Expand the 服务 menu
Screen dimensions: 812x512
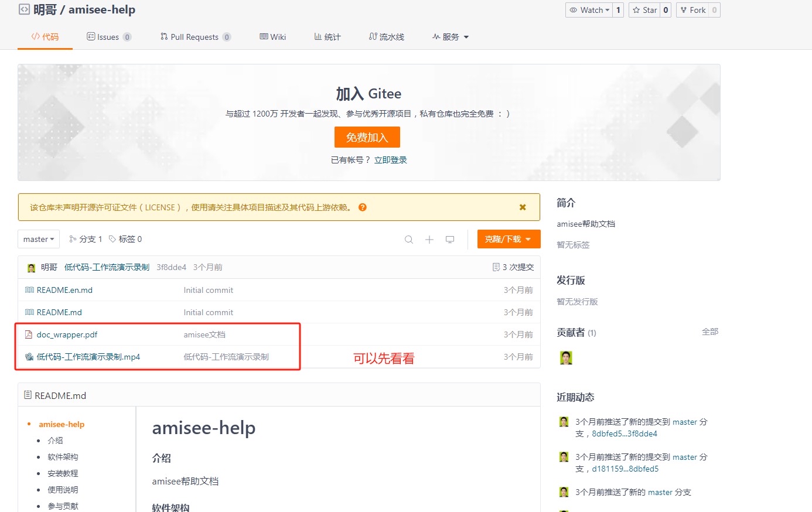click(451, 37)
